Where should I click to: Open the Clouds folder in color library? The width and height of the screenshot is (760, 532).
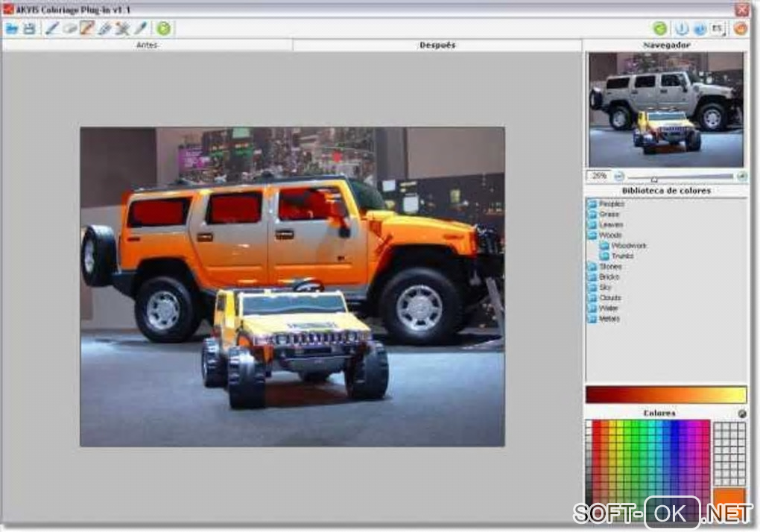[604, 298]
